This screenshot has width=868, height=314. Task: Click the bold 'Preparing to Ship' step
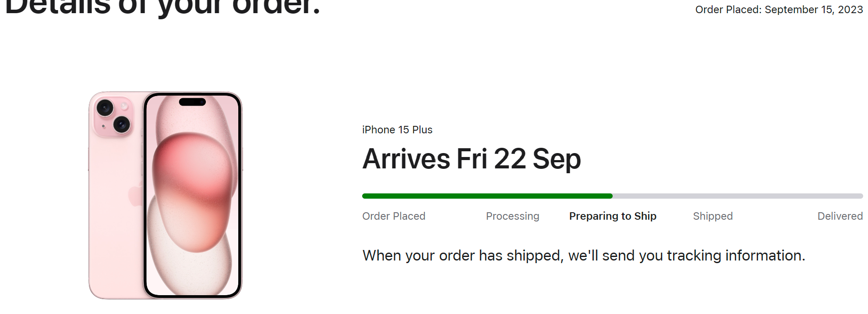[x=613, y=216]
